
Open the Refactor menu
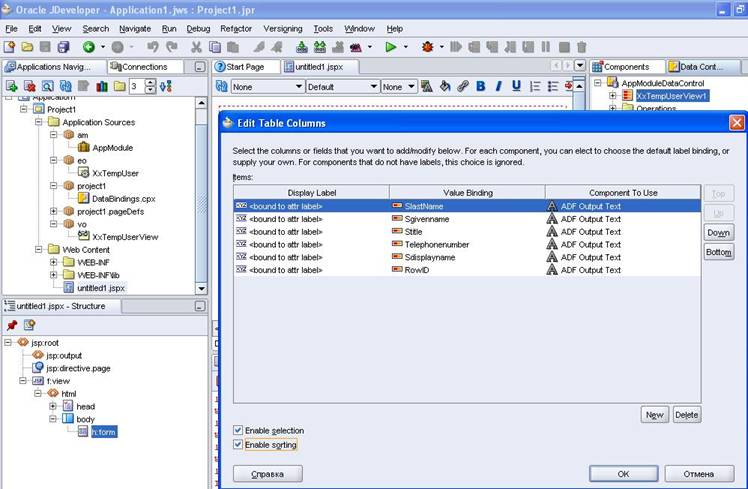tap(236, 29)
